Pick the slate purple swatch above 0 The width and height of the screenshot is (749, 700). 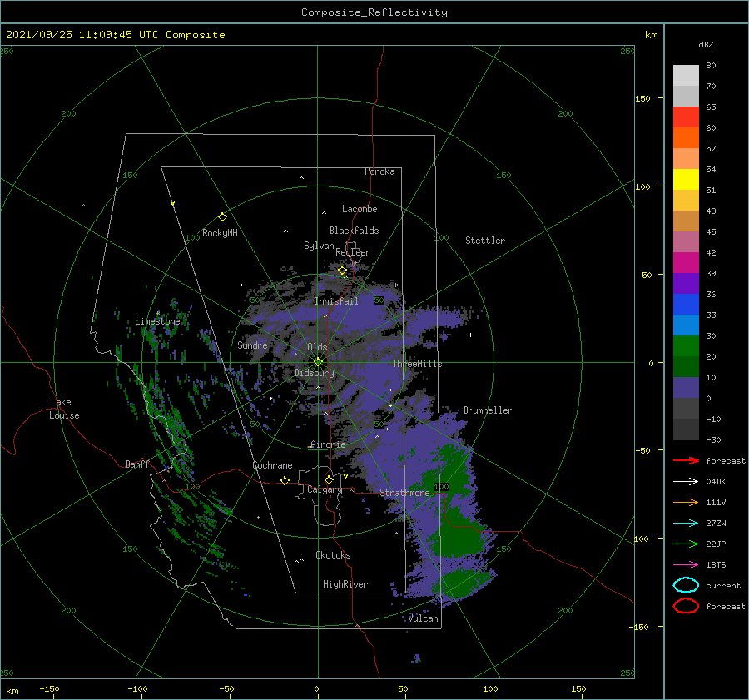point(686,388)
